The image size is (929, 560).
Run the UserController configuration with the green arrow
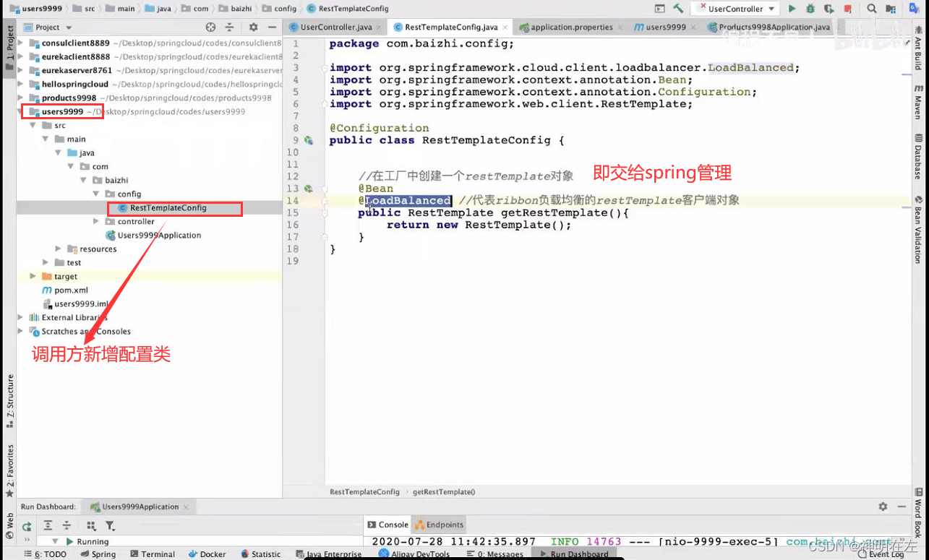[x=792, y=9]
